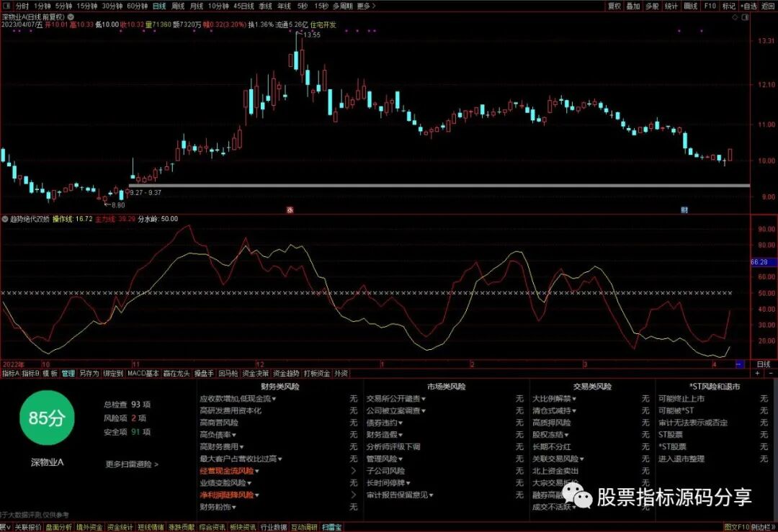
Task: Click the 复权 toolbar button
Action: (x=614, y=6)
